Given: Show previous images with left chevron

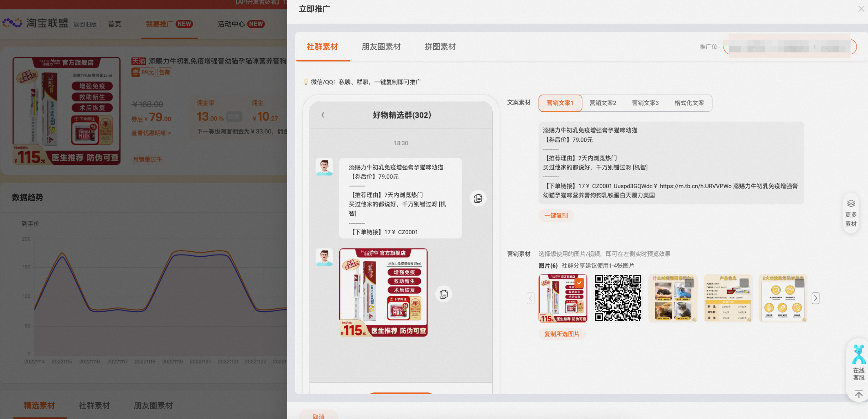Looking at the screenshot, I should tap(530, 298).
